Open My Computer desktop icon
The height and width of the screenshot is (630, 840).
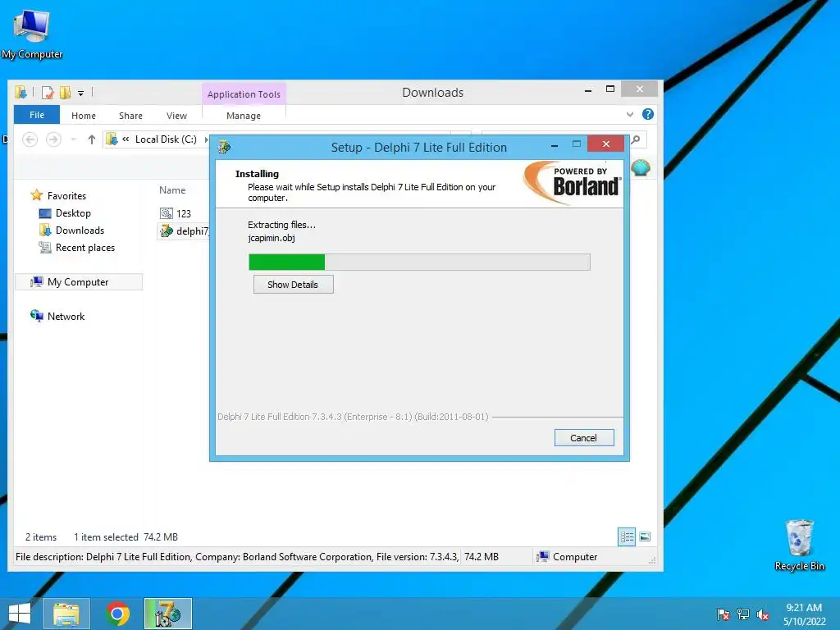click(x=32, y=33)
